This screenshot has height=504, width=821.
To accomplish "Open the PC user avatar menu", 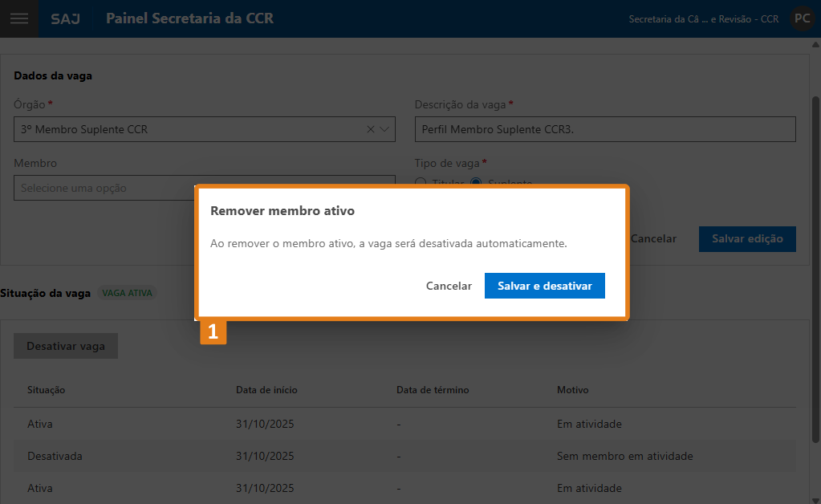I will 802,18.
